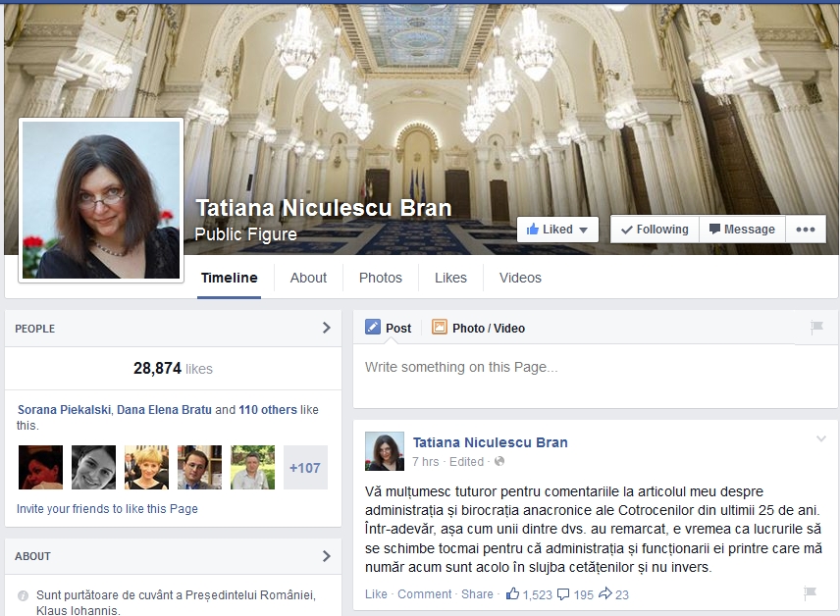Open the Liked dropdown button
Viewport: 840px width, 616px height.
click(x=556, y=230)
